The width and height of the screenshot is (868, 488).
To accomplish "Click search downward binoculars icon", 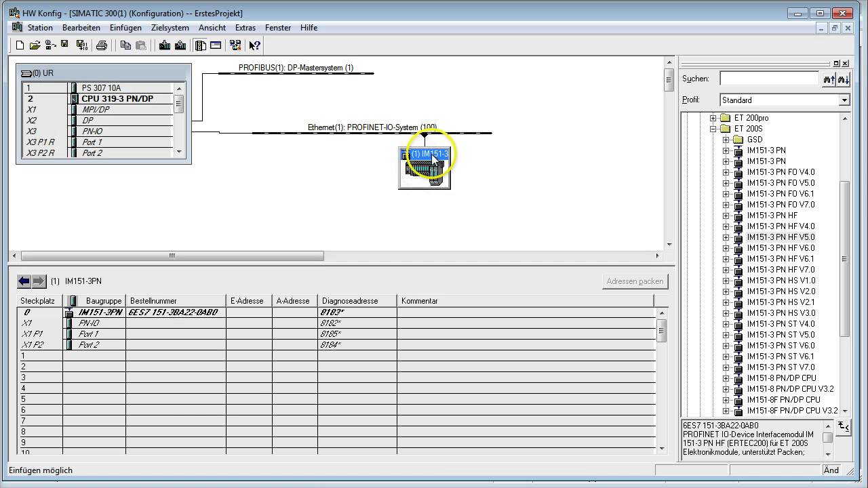I will click(x=844, y=79).
